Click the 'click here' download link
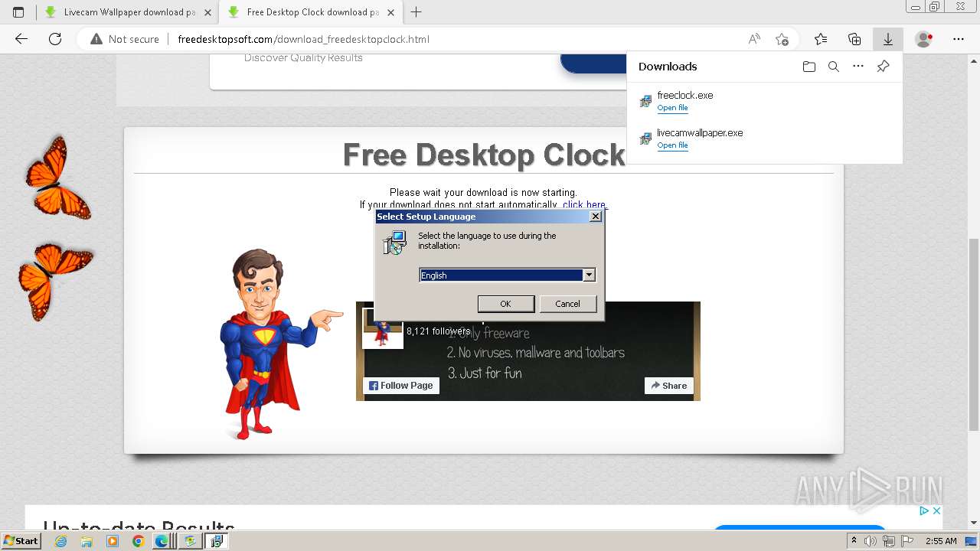Screen dimensions: 980x551 click(584, 205)
